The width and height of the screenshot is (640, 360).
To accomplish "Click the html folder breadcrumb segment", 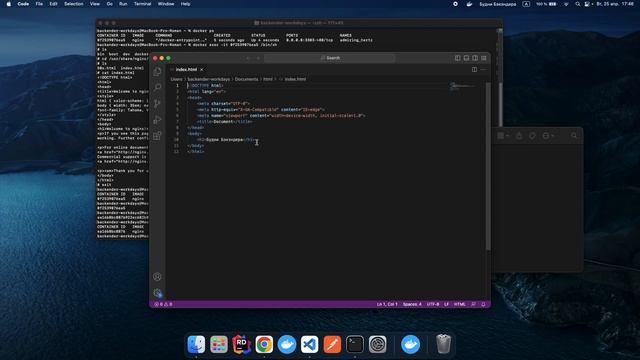I will click(268, 79).
